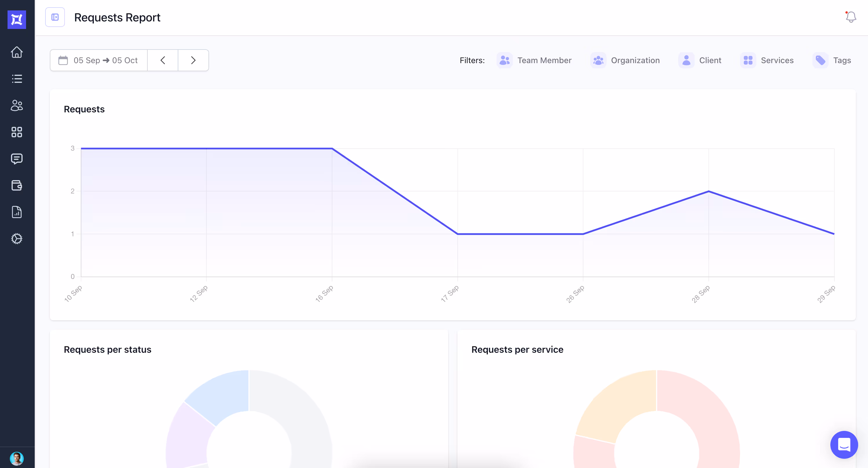
Task: Open the Team Member filter dropdown
Action: pos(534,60)
